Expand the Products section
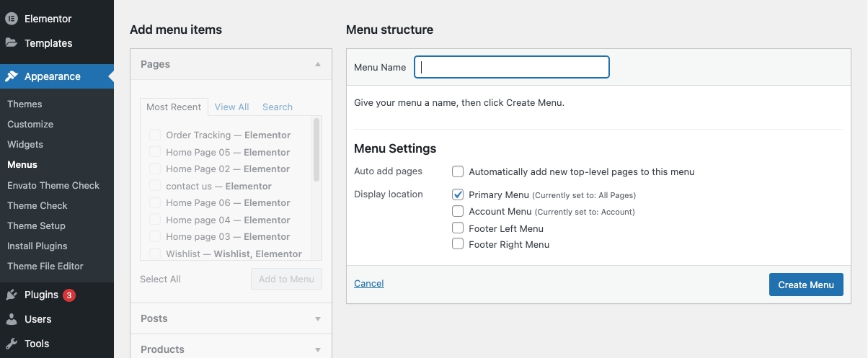The height and width of the screenshot is (358, 868). point(318,349)
